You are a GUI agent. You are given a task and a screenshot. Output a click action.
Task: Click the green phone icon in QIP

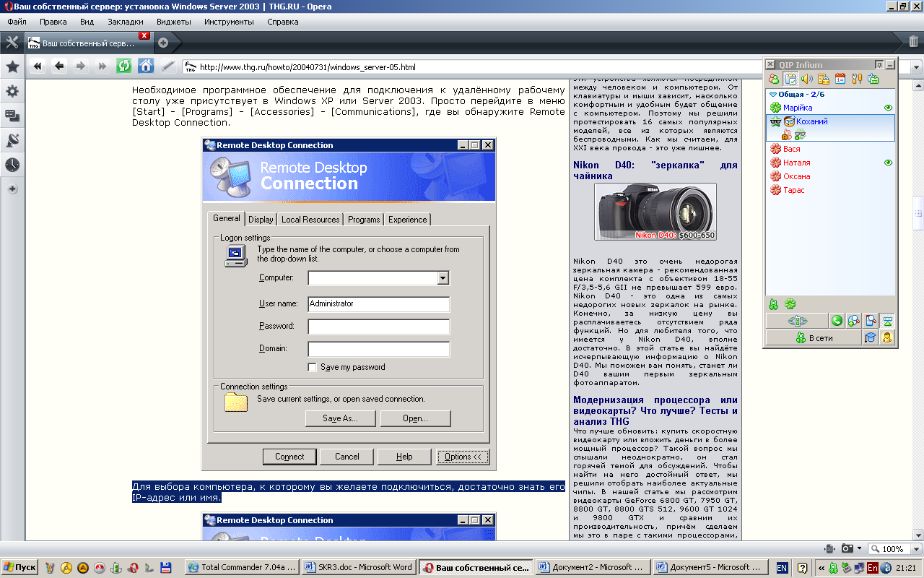click(x=837, y=321)
